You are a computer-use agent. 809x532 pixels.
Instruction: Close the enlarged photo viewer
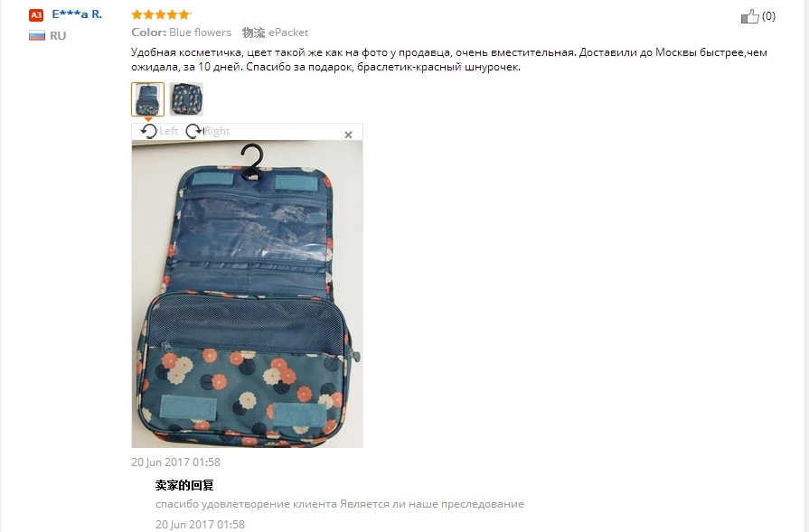(348, 135)
